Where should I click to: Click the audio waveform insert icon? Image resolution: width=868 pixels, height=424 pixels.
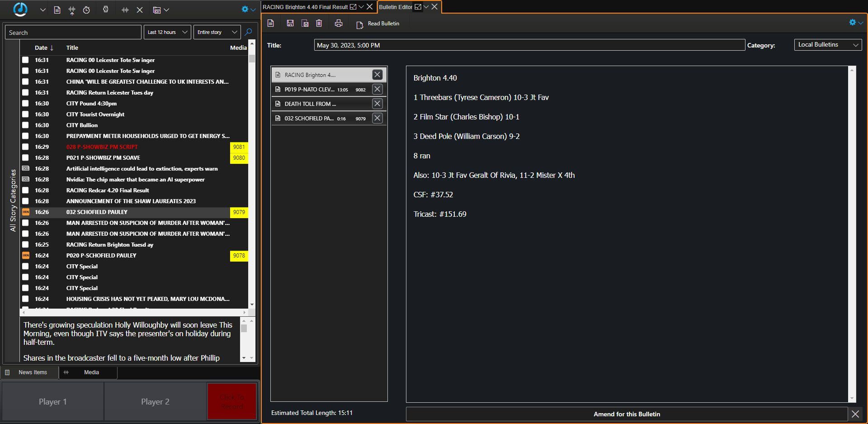click(125, 10)
